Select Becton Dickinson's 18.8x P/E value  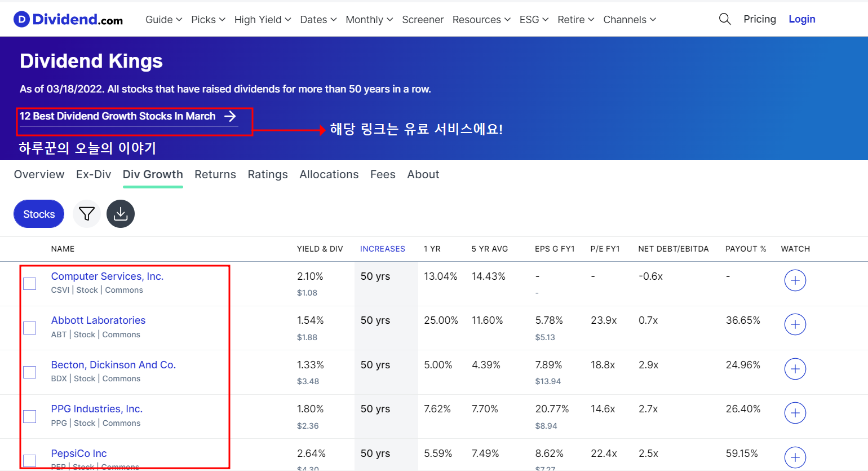[x=603, y=365]
